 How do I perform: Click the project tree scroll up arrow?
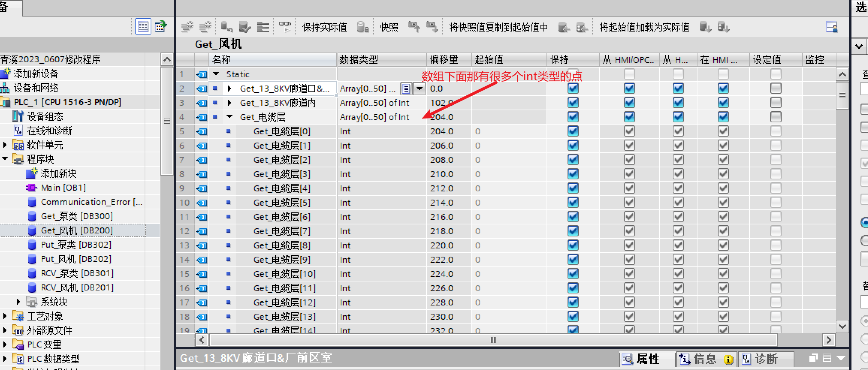coord(167,60)
